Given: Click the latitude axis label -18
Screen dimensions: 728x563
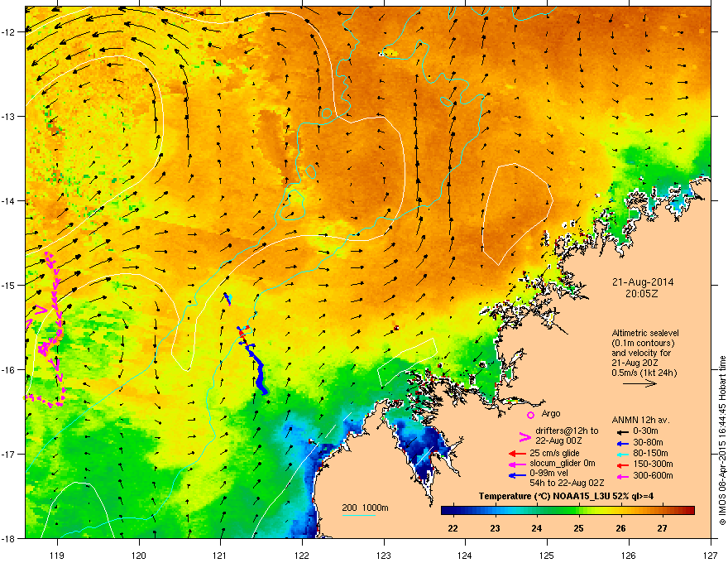Looking at the screenshot, I should click(9, 538).
